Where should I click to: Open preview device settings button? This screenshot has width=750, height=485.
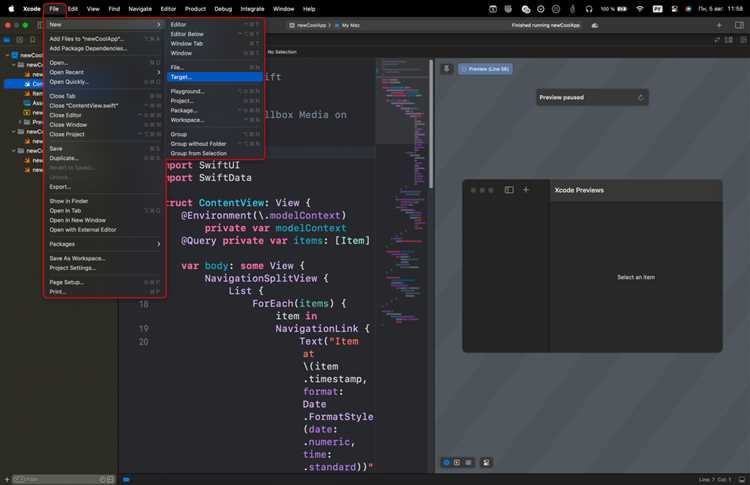486,463
